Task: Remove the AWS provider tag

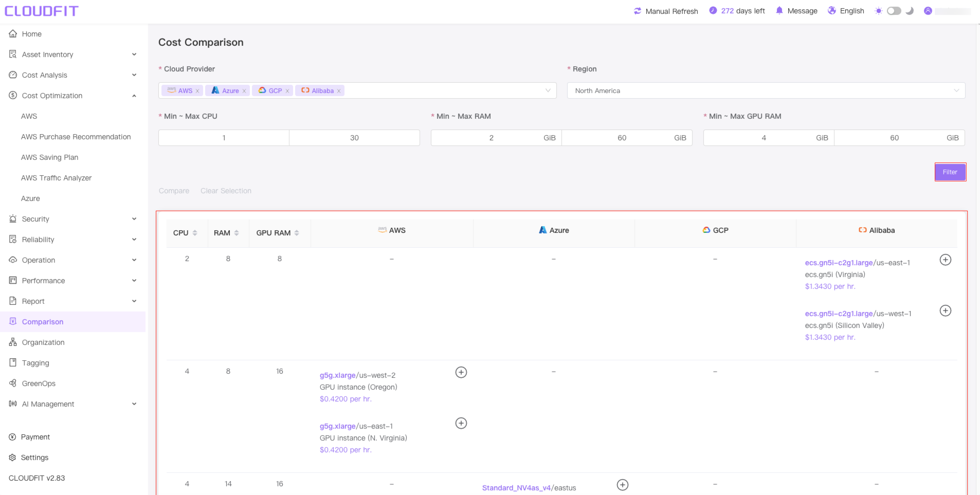Action: [x=197, y=91]
